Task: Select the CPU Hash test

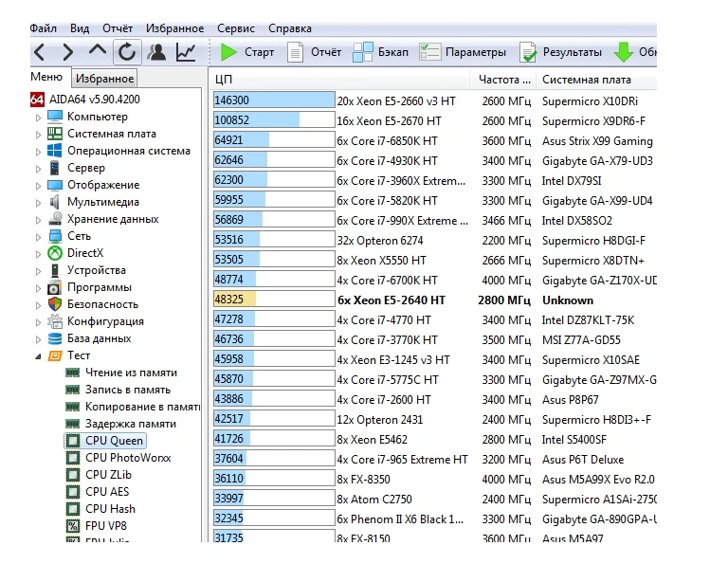Action: (110, 509)
